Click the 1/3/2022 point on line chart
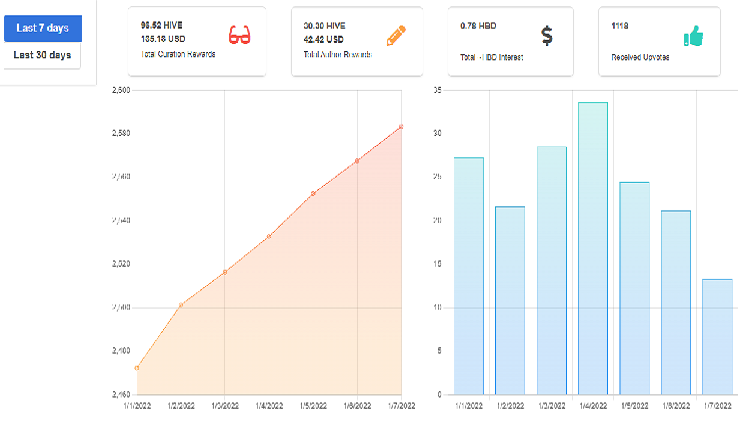The width and height of the screenshot is (749, 424). click(225, 272)
